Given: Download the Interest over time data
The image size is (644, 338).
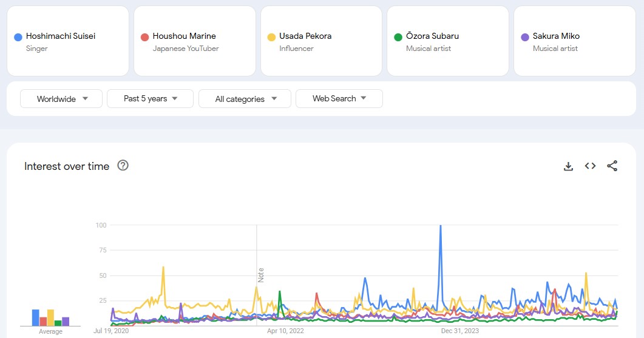Looking at the screenshot, I should pos(568,166).
